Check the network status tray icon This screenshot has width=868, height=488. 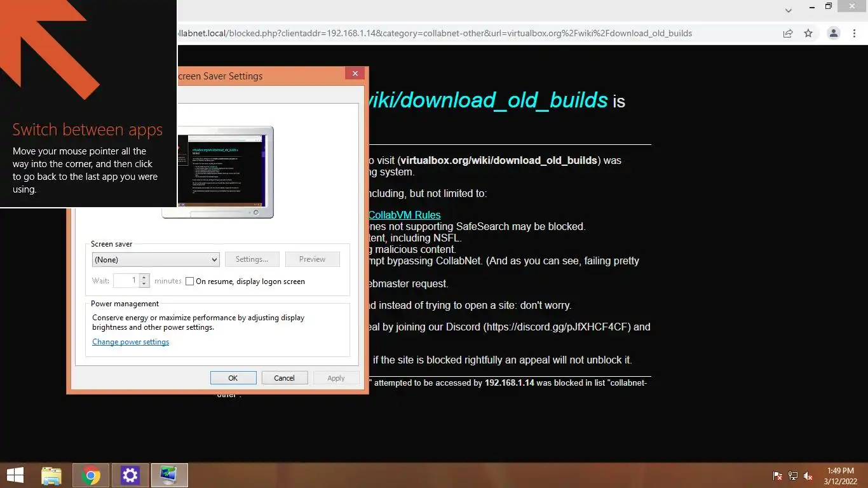pos(793,476)
